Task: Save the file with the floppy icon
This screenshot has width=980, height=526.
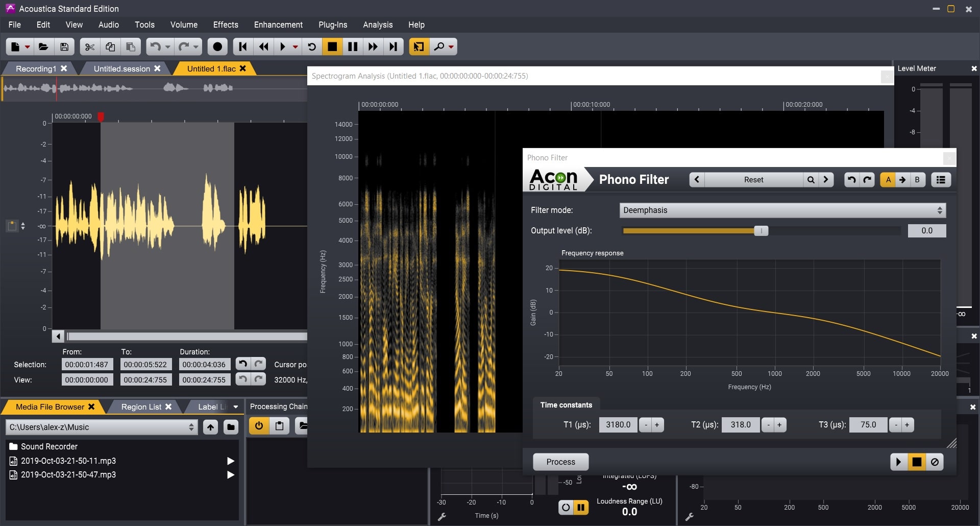Action: tap(64, 46)
